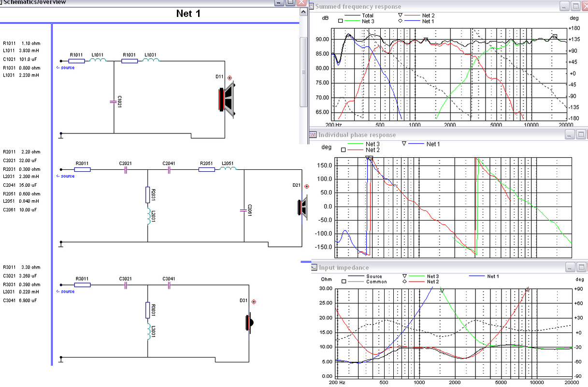Minimize the Individual phase response window
Image resolution: width=588 pixels, height=387 pixels.
pyautogui.click(x=570, y=134)
